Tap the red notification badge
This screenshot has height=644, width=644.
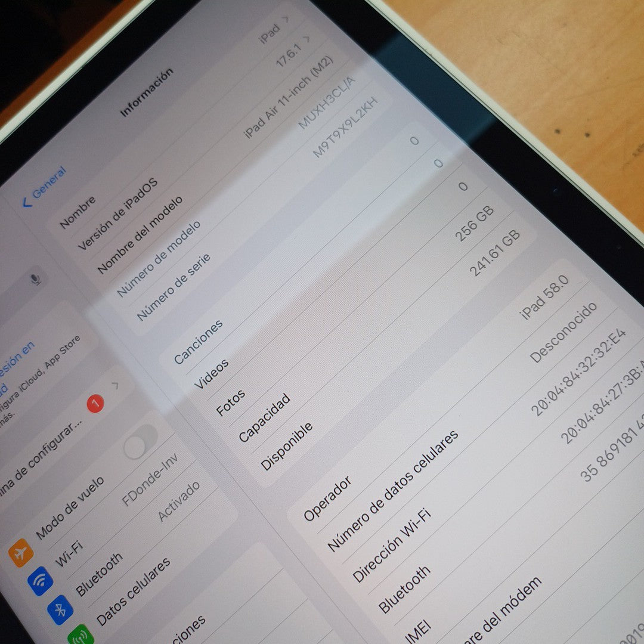(95, 403)
